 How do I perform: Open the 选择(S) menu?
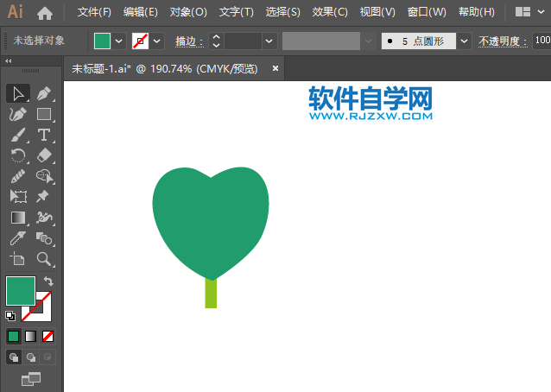click(x=283, y=12)
